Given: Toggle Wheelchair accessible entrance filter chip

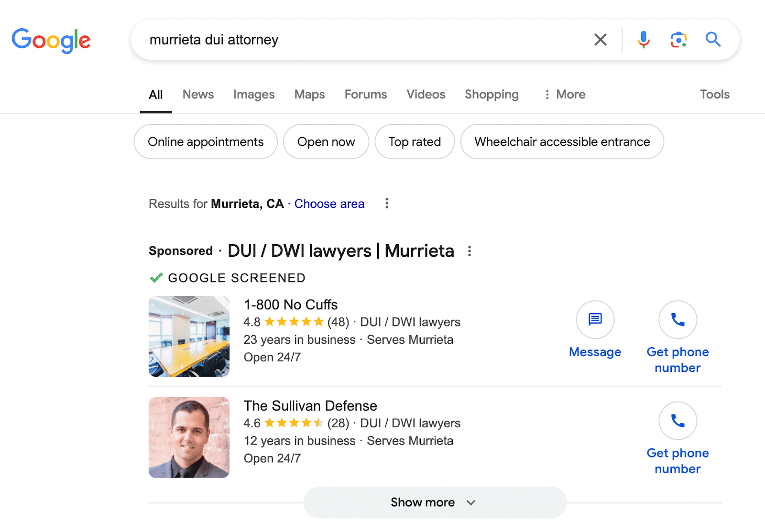Looking at the screenshot, I should tap(562, 141).
